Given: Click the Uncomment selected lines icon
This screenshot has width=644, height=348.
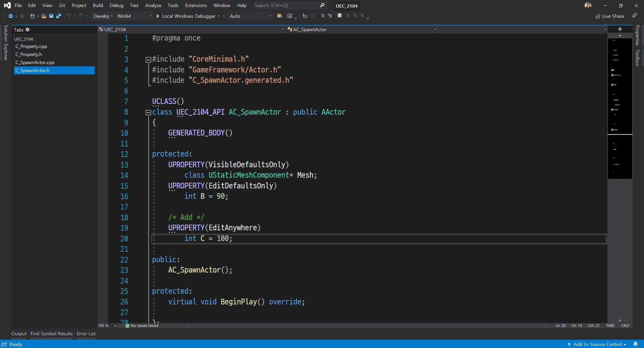Looking at the screenshot, I should point(330,16).
